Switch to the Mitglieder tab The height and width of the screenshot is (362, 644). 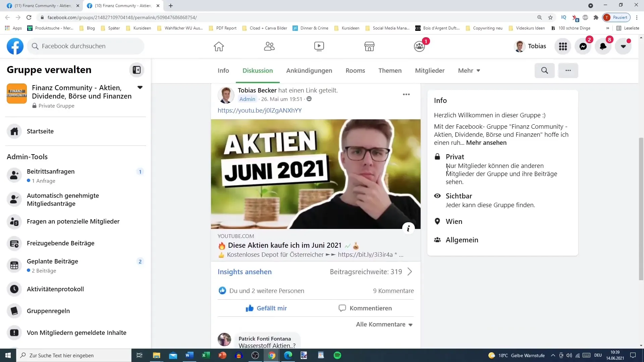429,70
